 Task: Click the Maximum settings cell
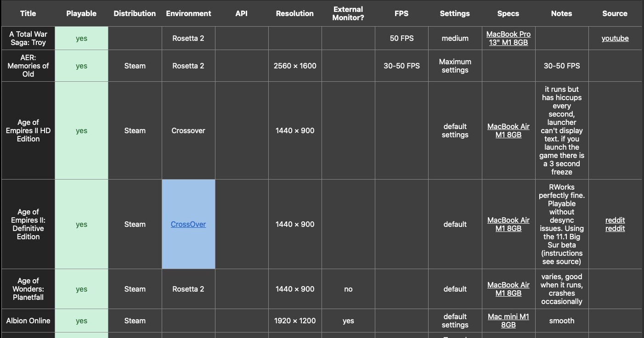pos(455,66)
